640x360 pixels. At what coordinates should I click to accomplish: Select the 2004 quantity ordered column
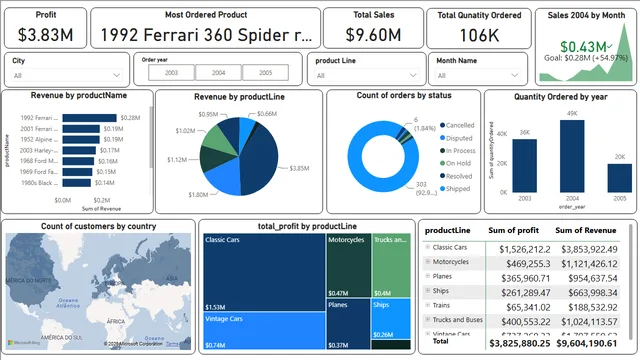coord(572,156)
